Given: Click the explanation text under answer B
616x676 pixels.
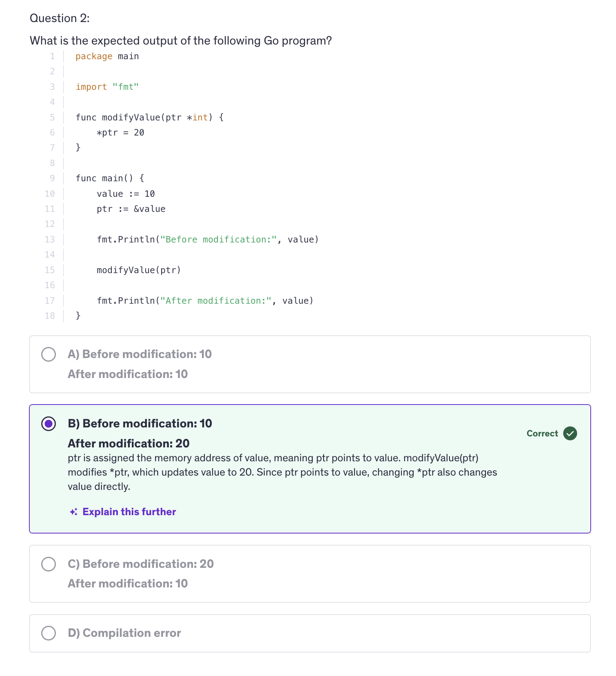Looking at the screenshot, I should [281, 472].
